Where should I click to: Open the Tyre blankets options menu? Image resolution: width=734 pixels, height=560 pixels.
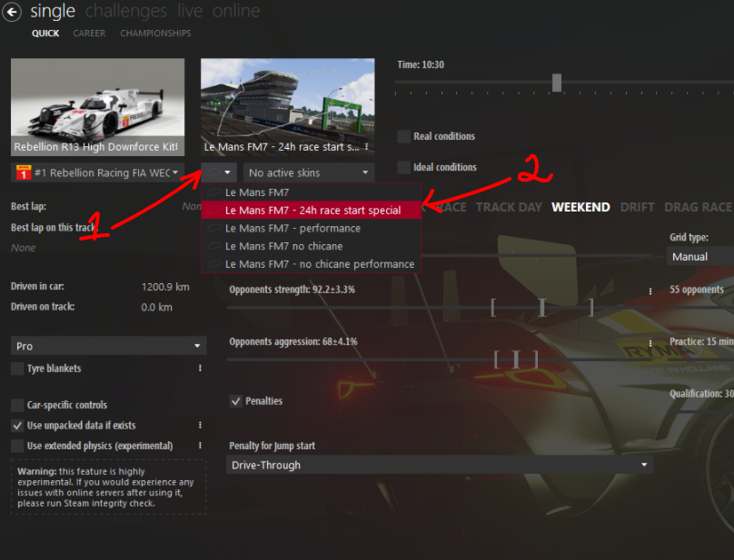(200, 368)
